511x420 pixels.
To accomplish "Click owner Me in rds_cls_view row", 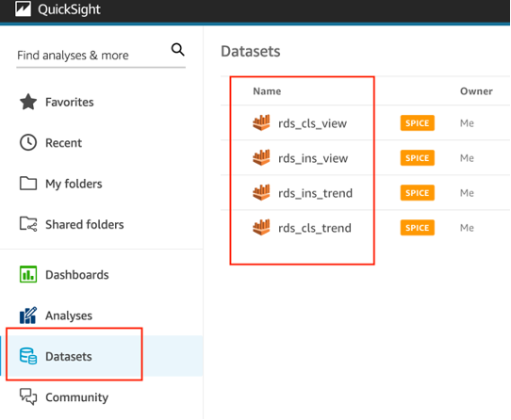I will pos(467,123).
